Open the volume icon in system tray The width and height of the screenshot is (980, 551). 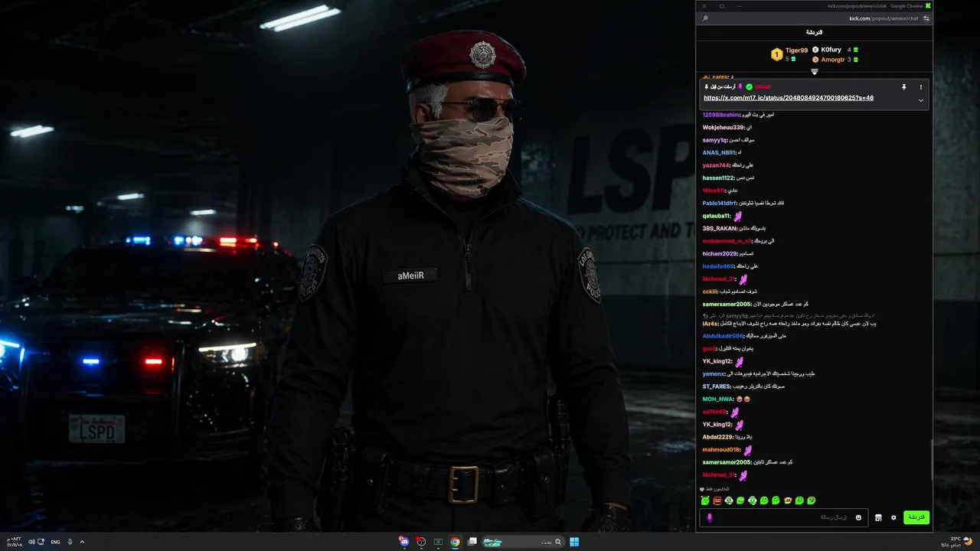31,542
